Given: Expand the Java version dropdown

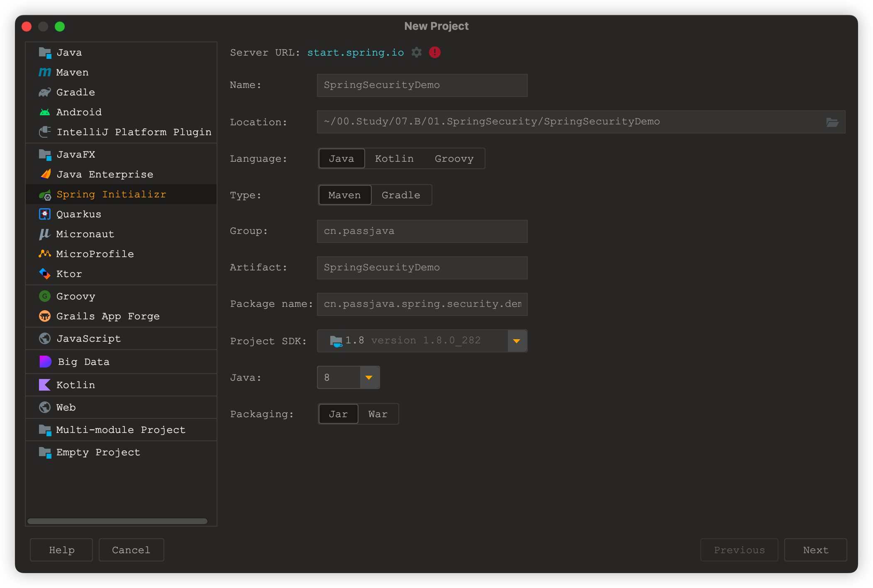Looking at the screenshot, I should 369,377.
